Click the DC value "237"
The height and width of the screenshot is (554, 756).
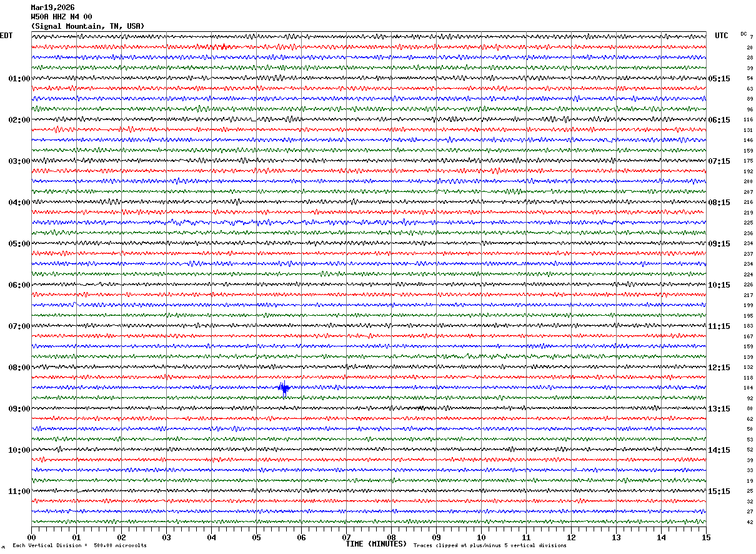tap(749, 254)
